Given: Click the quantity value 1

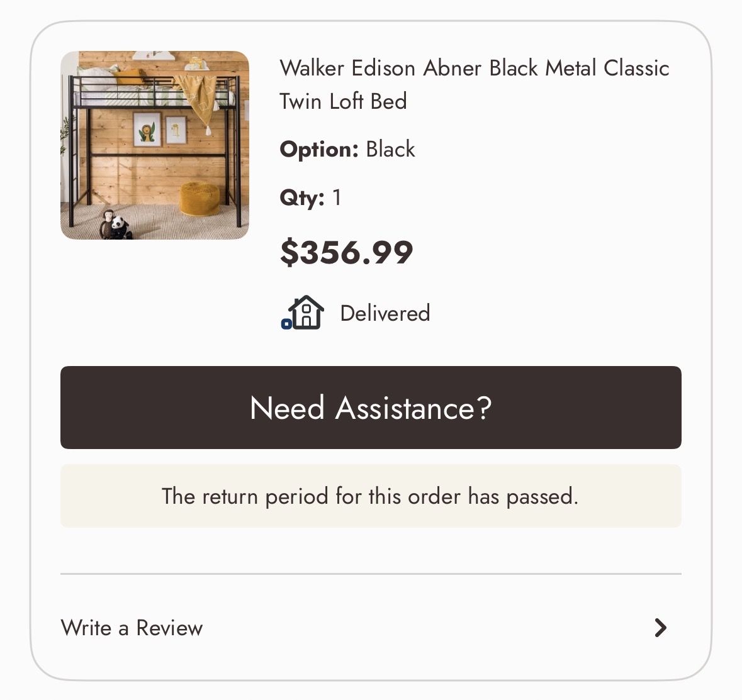Looking at the screenshot, I should 337,197.
